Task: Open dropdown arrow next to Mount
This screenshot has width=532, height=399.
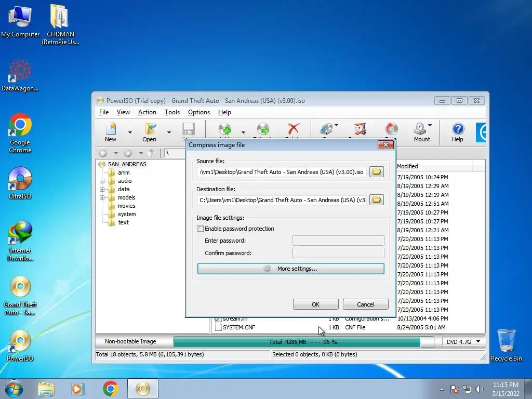Action: pos(430,125)
